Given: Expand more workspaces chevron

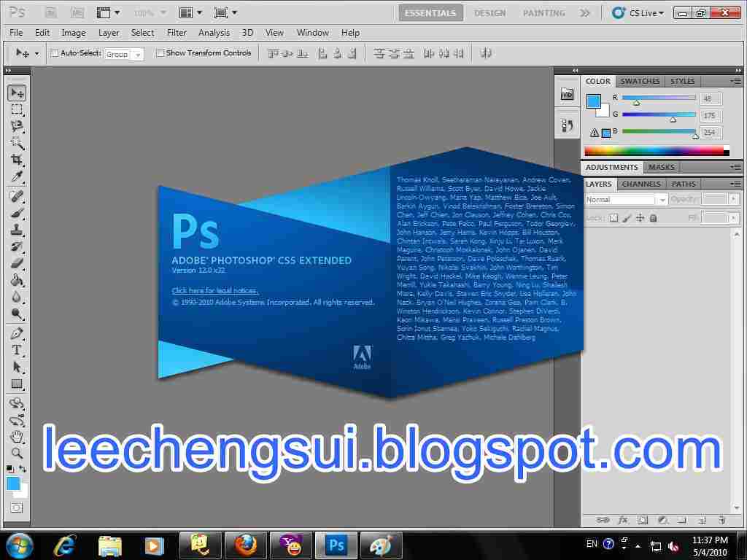Looking at the screenshot, I should coord(585,13).
